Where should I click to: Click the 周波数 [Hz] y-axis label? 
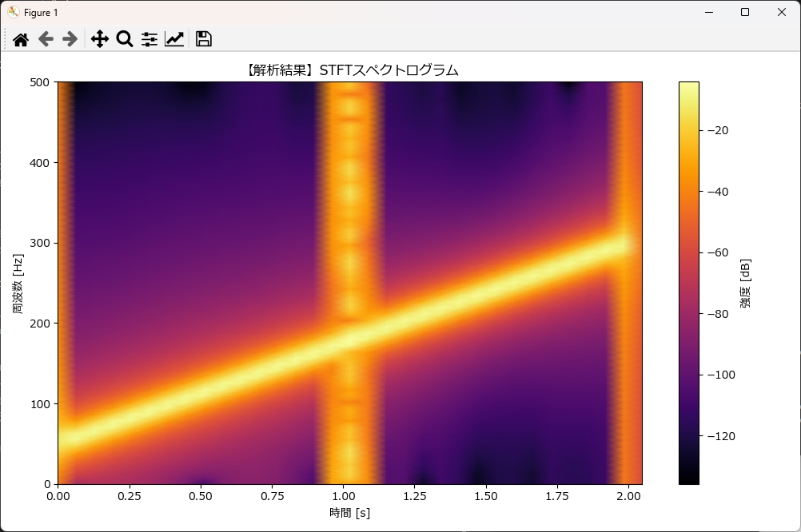coord(16,283)
